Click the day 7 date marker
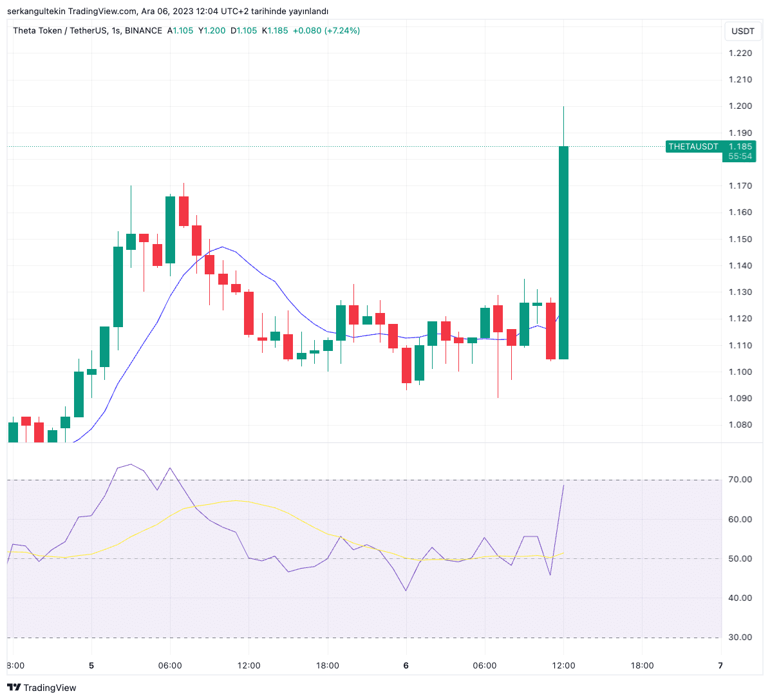 coord(720,666)
